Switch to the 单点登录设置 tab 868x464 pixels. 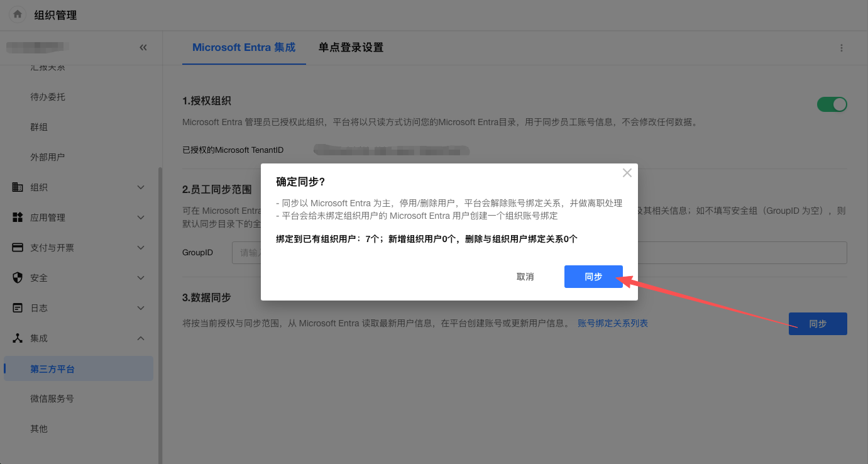click(351, 48)
